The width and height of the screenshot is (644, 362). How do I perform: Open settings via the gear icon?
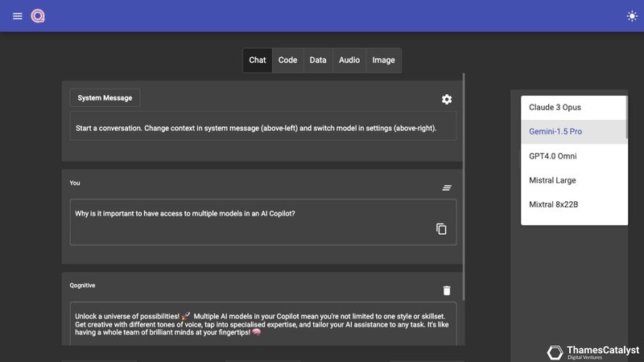(447, 99)
